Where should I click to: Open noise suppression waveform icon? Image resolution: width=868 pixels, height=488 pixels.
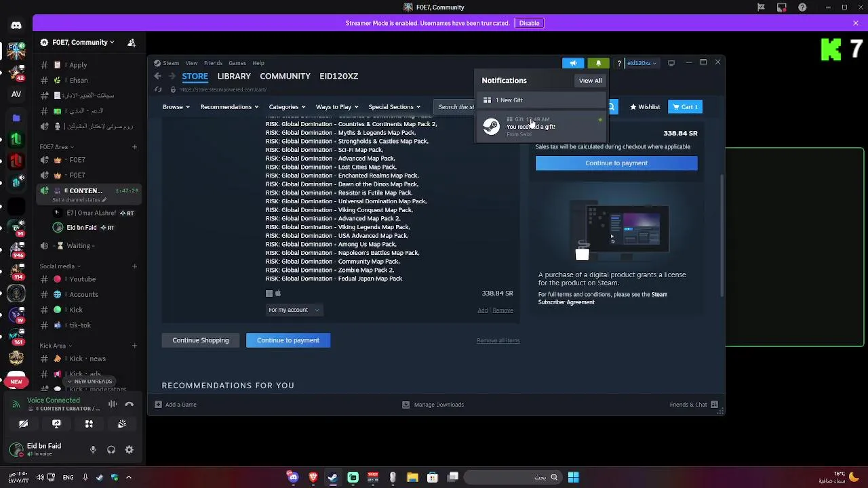(x=113, y=404)
